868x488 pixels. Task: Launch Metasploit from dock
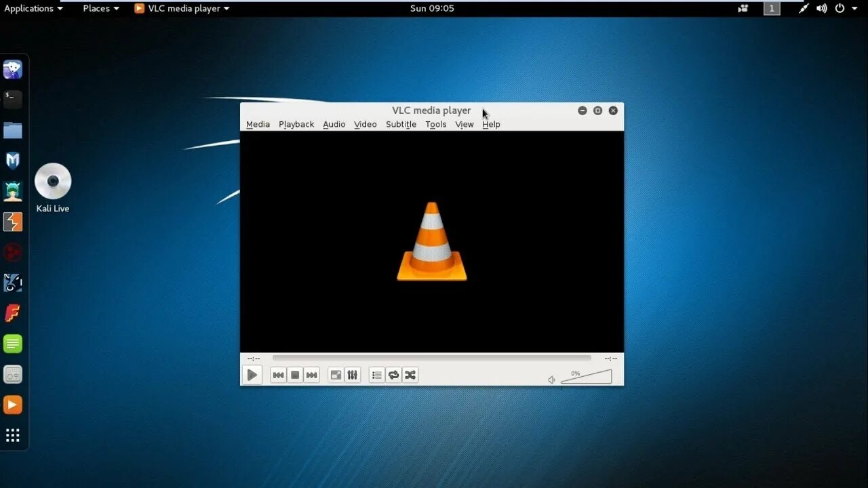pyautogui.click(x=13, y=161)
